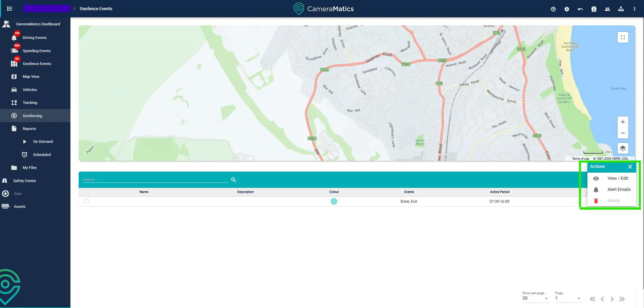644x308 pixels.
Task: Select the geofence row checkbox
Action: (86, 201)
